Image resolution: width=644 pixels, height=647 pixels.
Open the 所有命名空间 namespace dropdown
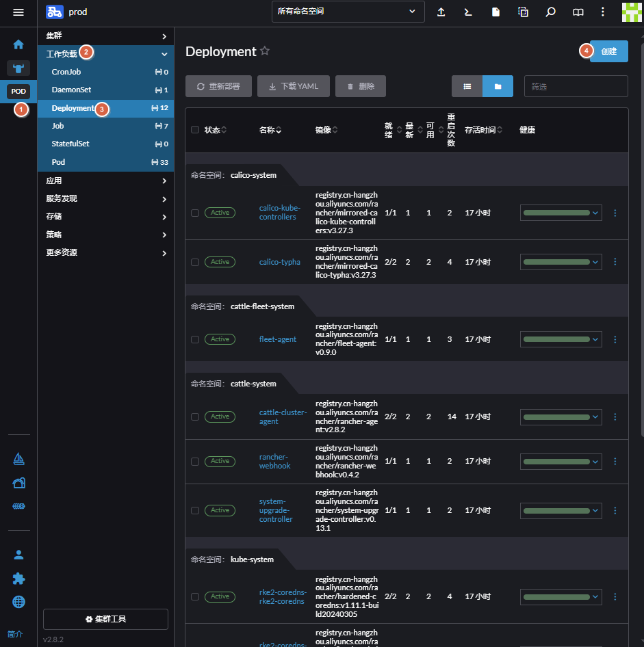click(x=348, y=12)
